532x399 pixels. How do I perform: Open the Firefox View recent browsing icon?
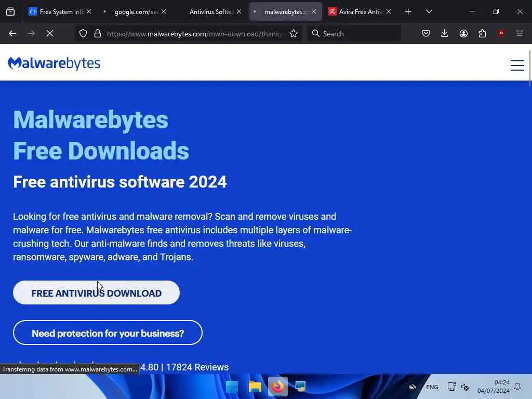coord(10,11)
